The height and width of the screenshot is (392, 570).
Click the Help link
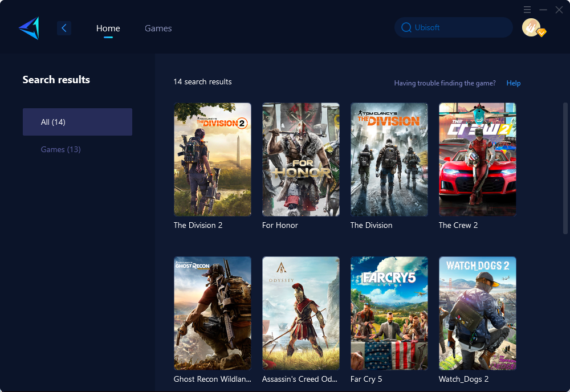pos(514,83)
